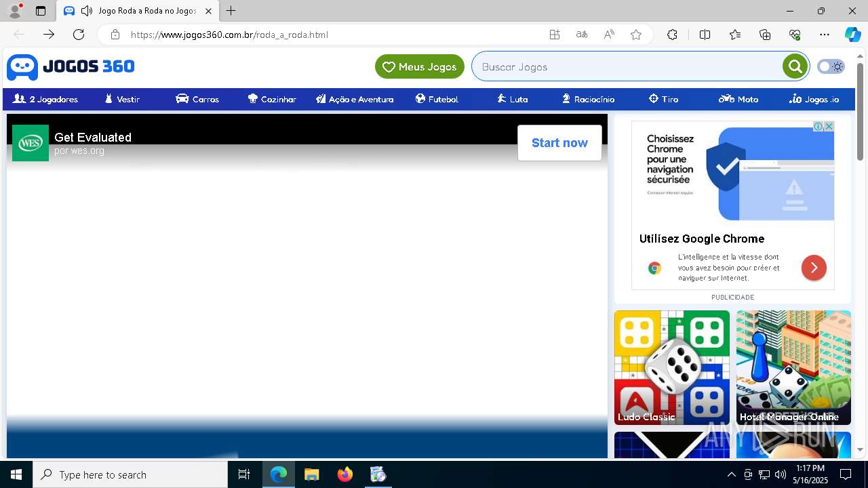Image resolution: width=868 pixels, height=488 pixels.
Task: Click the red arrow in Chrome ad
Action: click(814, 268)
